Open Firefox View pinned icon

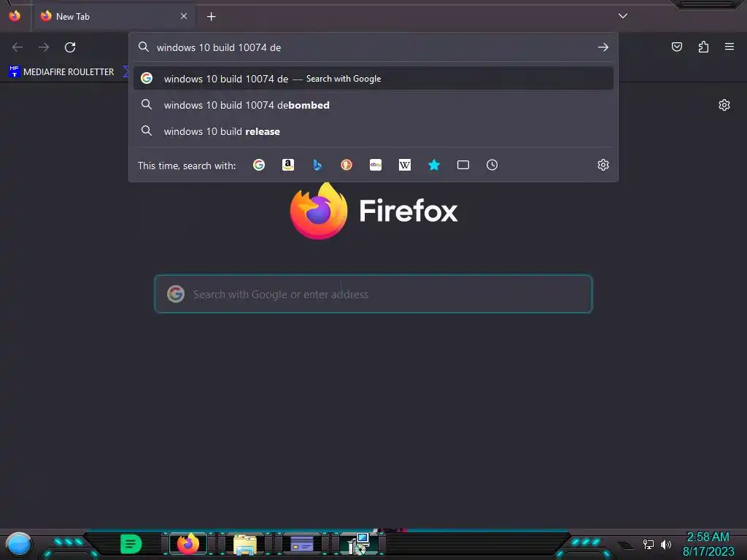[x=15, y=16]
